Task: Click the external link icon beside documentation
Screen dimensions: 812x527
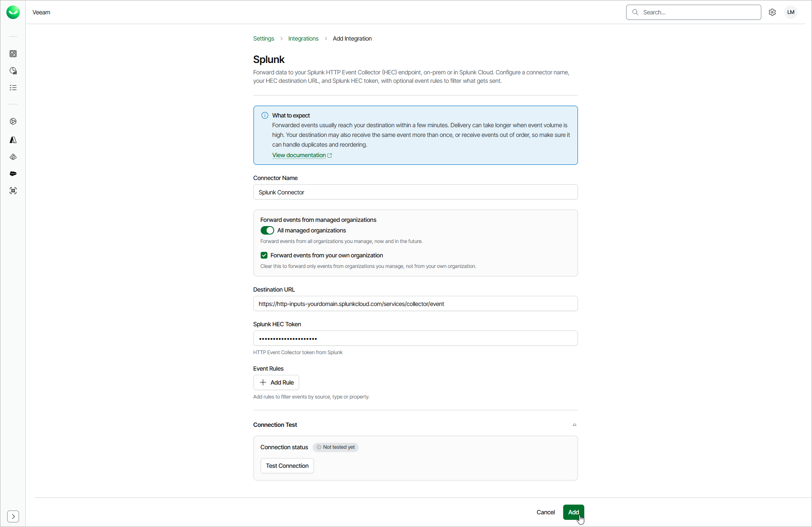Action: [x=330, y=156]
